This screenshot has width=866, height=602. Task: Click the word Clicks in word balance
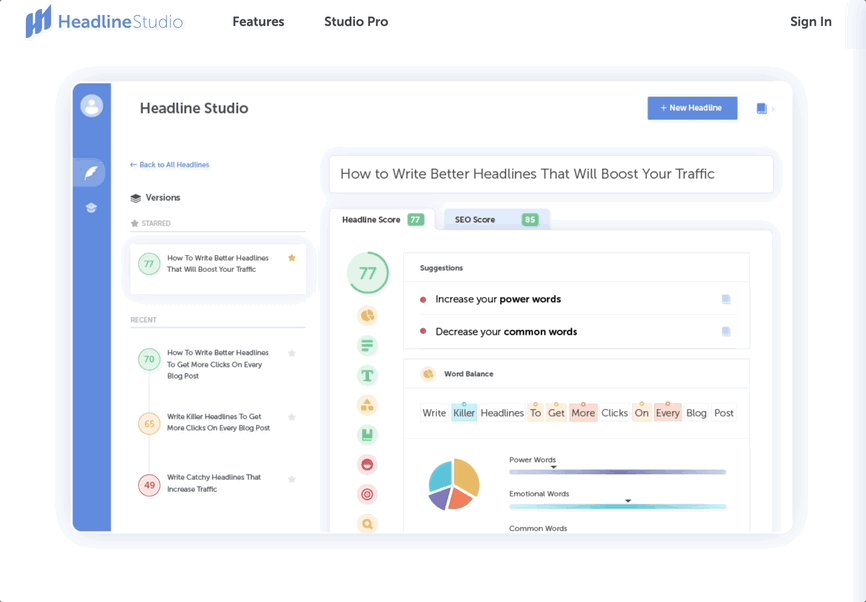tap(615, 413)
